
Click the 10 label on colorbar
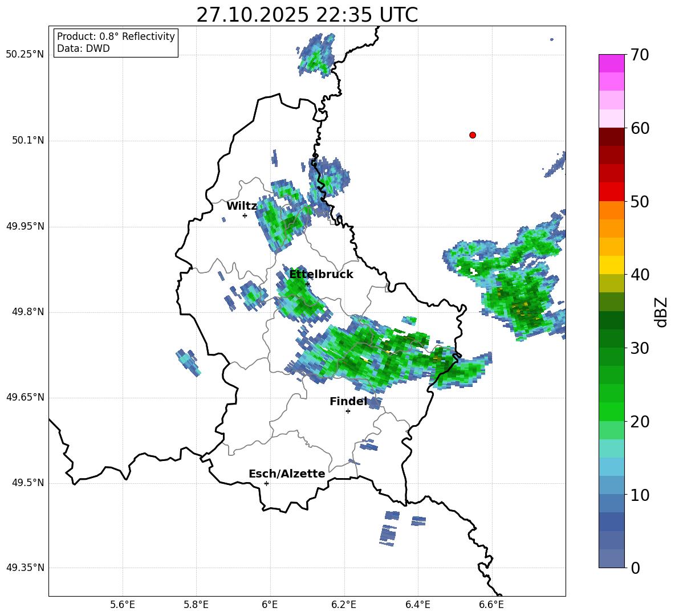pyautogui.click(x=640, y=495)
